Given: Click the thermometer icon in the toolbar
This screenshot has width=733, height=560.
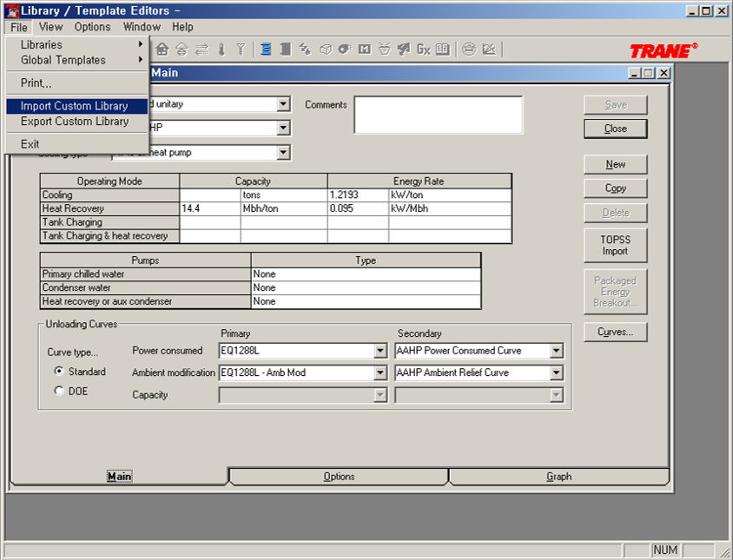Looking at the screenshot, I should tap(221, 49).
